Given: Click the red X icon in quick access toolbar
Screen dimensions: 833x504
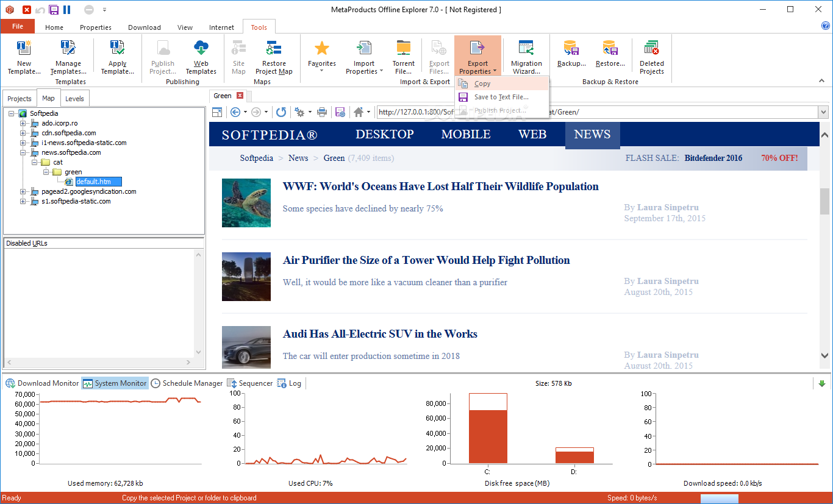Looking at the screenshot, I should (x=27, y=10).
